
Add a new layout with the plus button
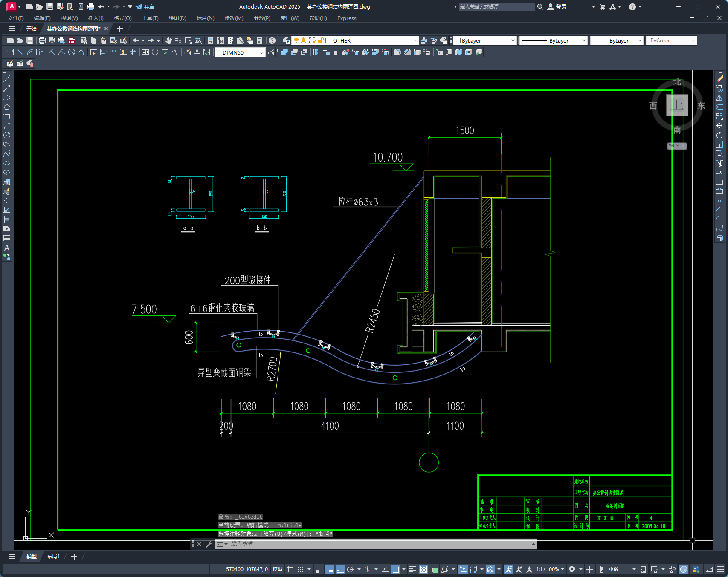pos(74,557)
